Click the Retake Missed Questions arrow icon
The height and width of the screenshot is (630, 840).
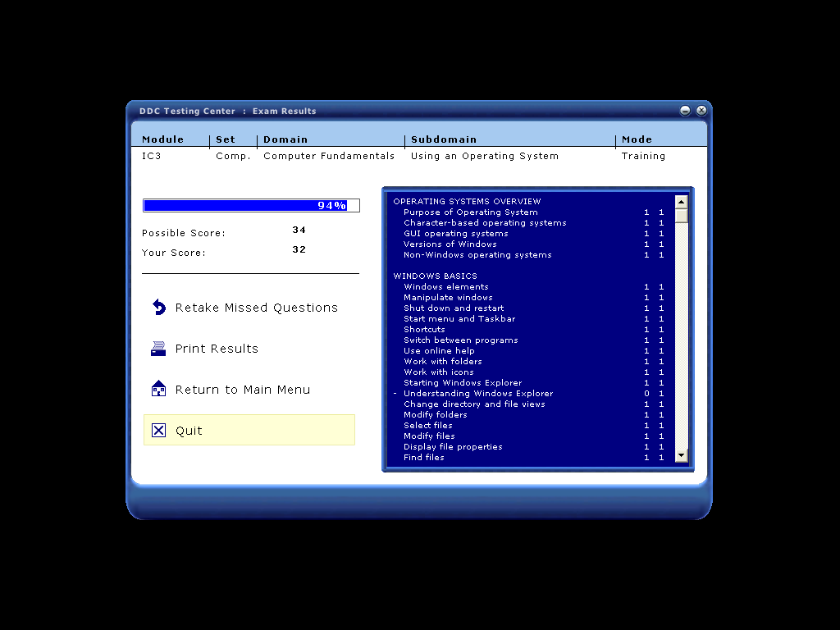tap(159, 307)
